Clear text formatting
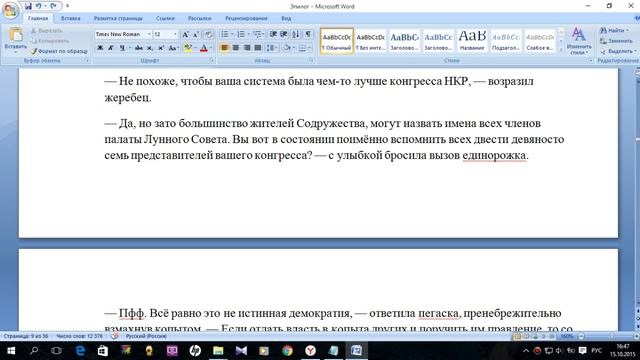This screenshot has height=360, width=640. tap(208, 34)
